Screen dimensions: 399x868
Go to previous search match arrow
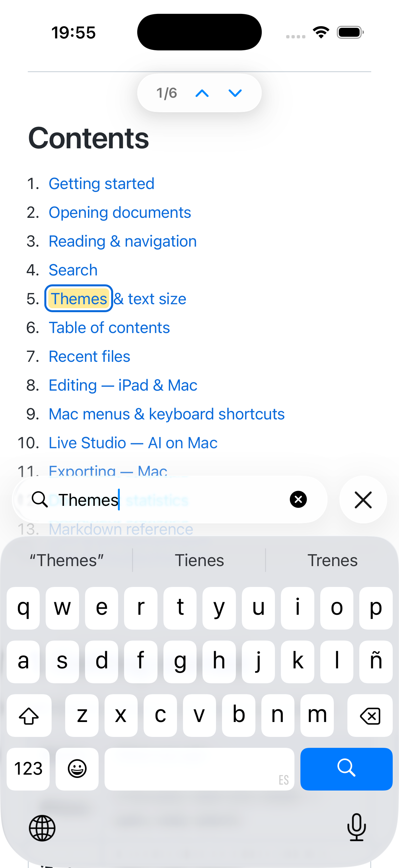tap(202, 93)
